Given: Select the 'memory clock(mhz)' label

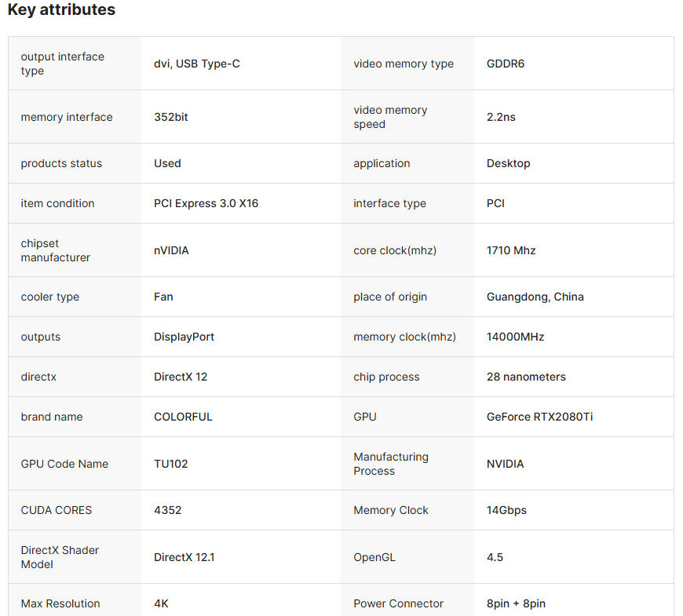Looking at the screenshot, I should click(404, 337).
